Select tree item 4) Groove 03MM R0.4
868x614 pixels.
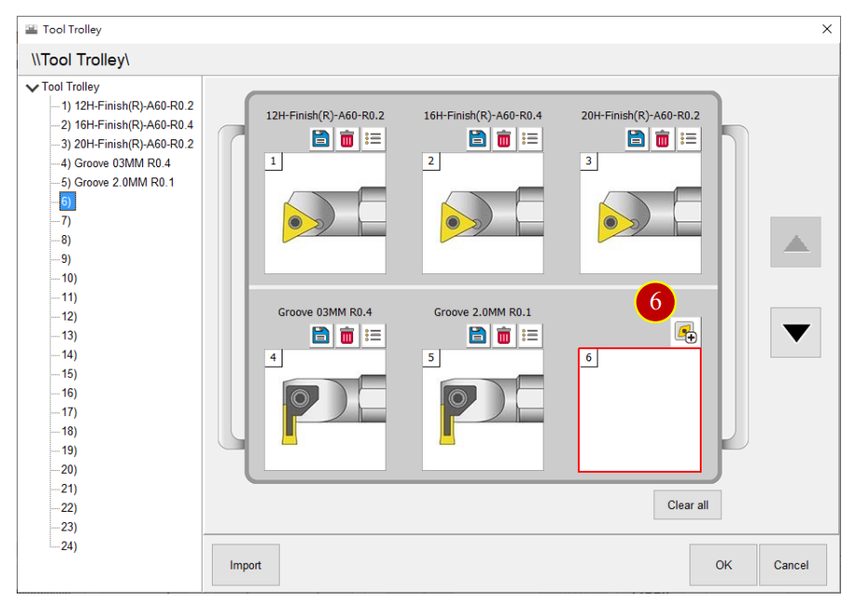click(x=115, y=163)
